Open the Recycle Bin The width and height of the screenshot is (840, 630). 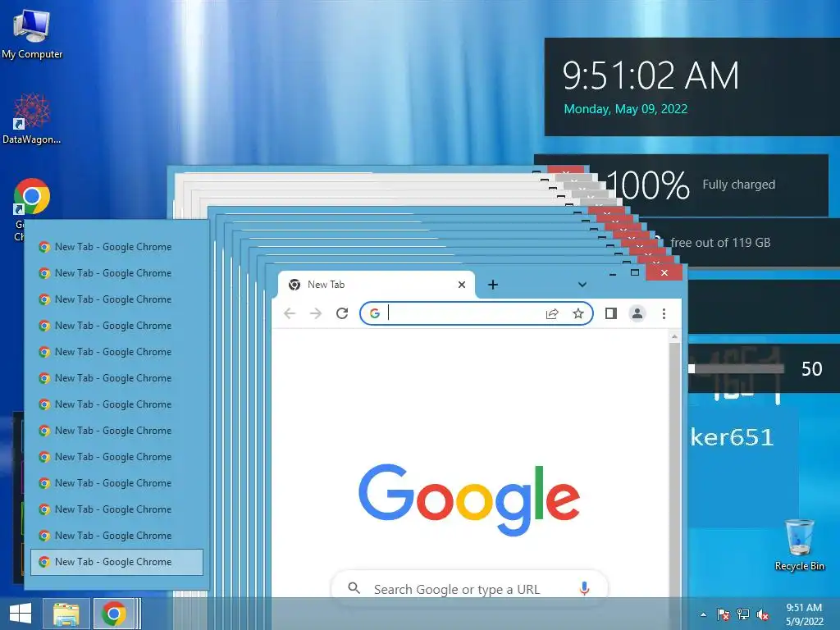point(799,545)
